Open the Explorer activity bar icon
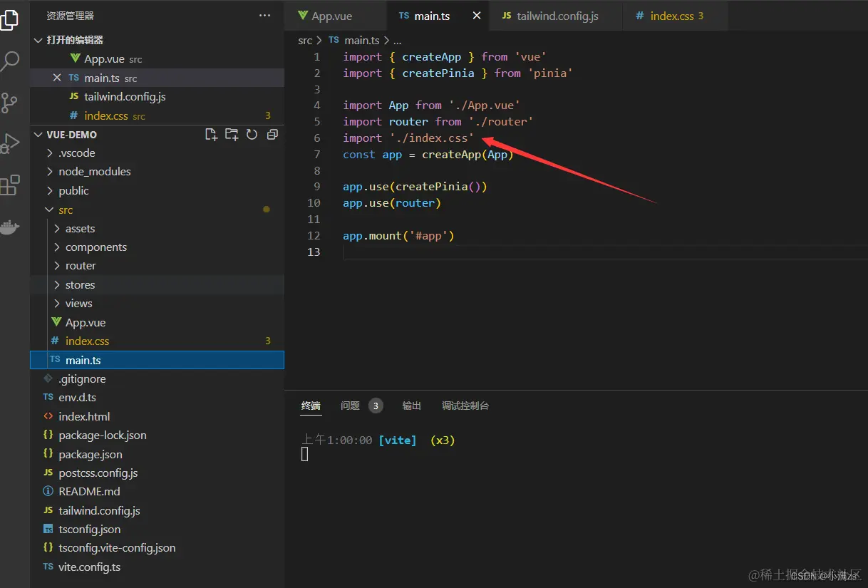868x588 pixels. pos(9,19)
